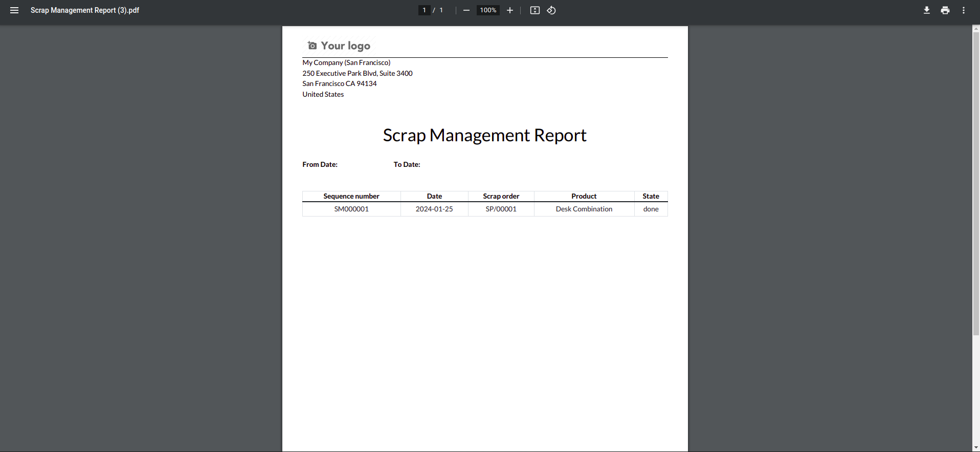Download the PDF file
This screenshot has height=452, width=980.
pos(926,10)
